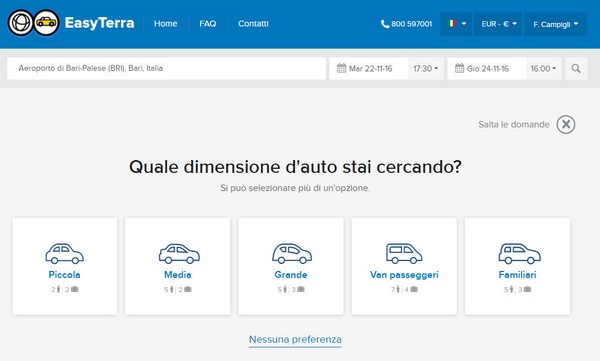The height and width of the screenshot is (361, 600).
Task: Choose the Familiari label
Action: point(517,274)
